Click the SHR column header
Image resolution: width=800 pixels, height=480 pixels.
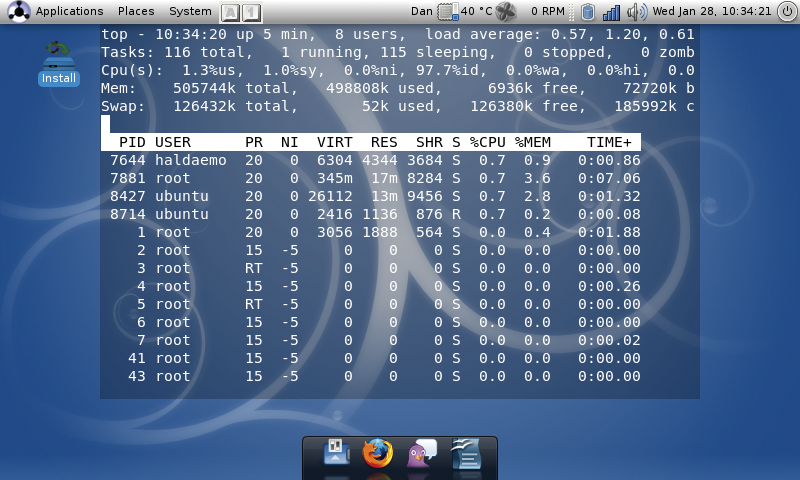point(429,142)
